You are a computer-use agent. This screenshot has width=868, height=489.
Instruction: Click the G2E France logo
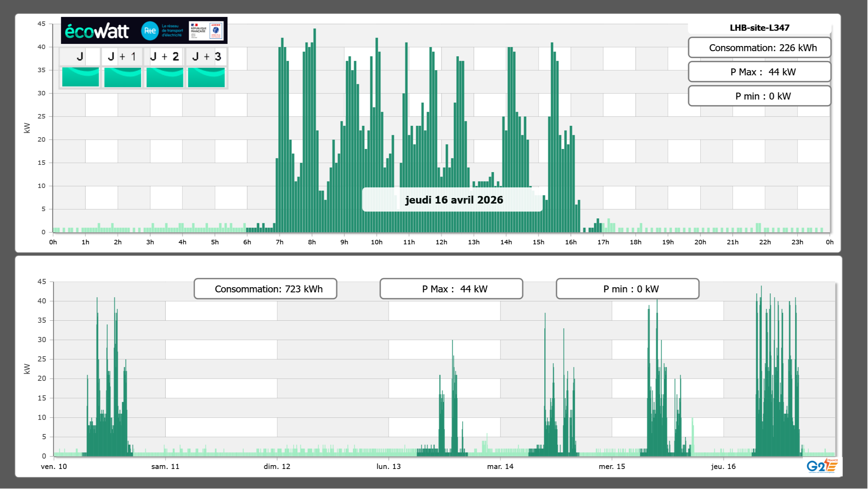point(822,466)
